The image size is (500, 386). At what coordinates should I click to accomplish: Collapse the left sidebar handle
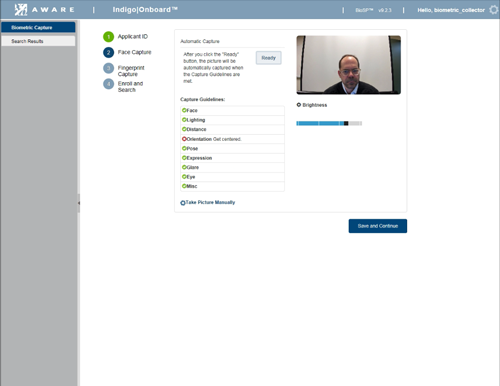point(79,203)
